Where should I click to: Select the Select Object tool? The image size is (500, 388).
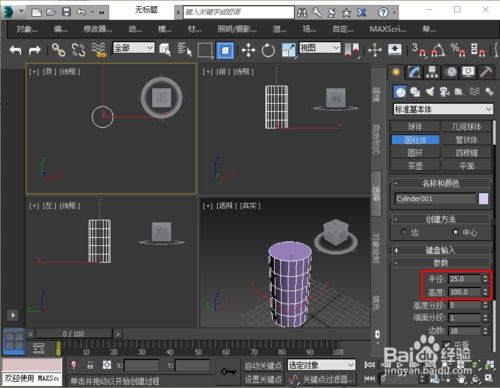click(165, 50)
